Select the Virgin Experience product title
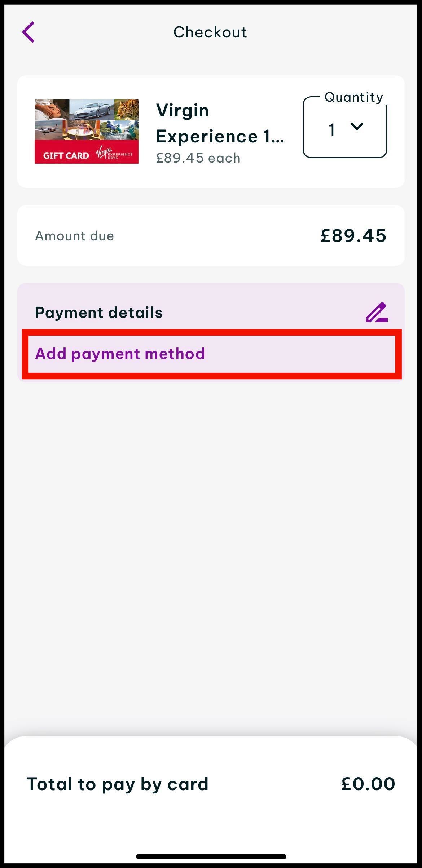Screen dimensions: 422x868 (220, 123)
